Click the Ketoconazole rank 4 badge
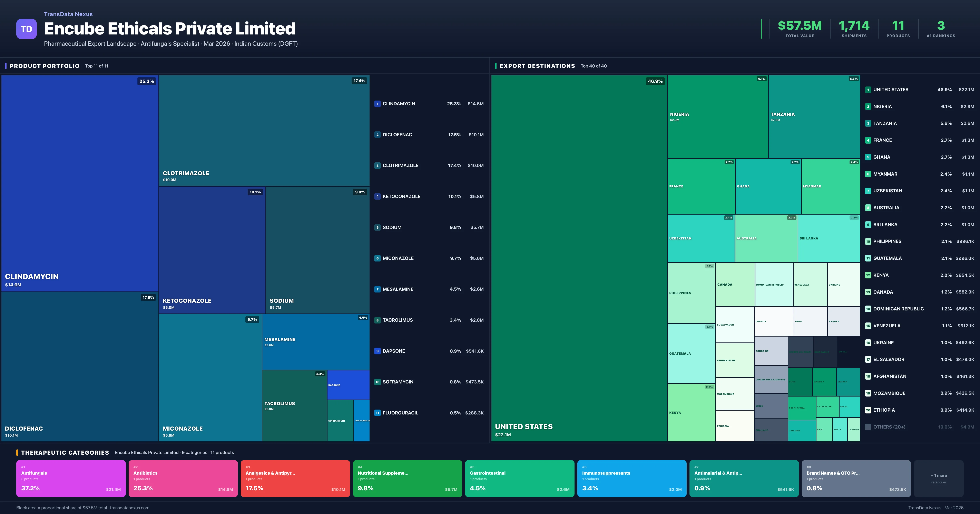The height and width of the screenshot is (514, 980). (377, 197)
